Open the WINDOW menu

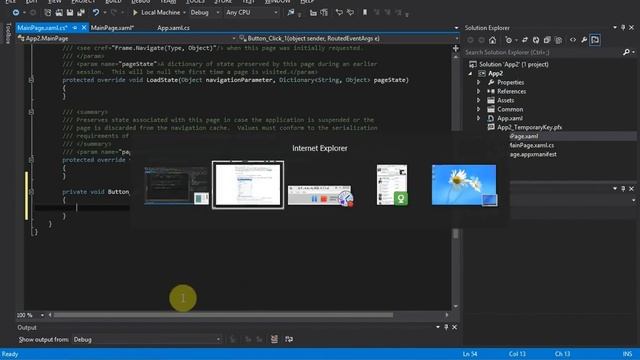coord(277,2)
